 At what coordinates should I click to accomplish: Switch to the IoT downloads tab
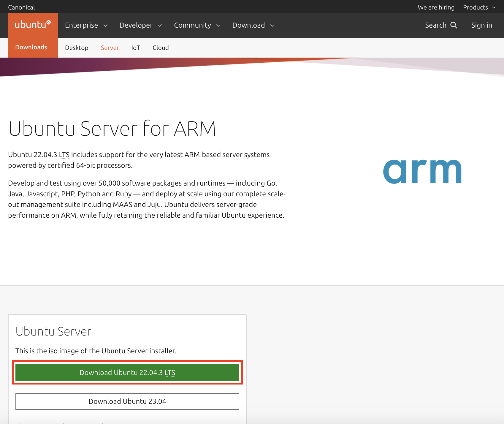tap(136, 48)
